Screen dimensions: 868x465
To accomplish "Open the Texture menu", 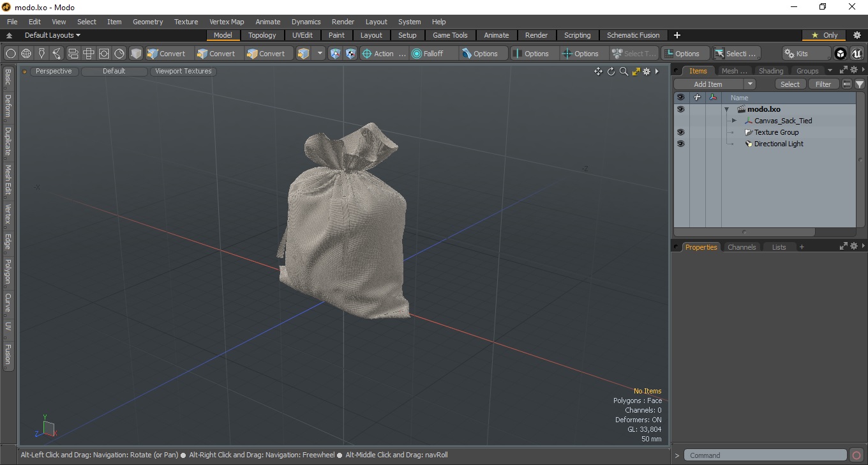I will (186, 22).
